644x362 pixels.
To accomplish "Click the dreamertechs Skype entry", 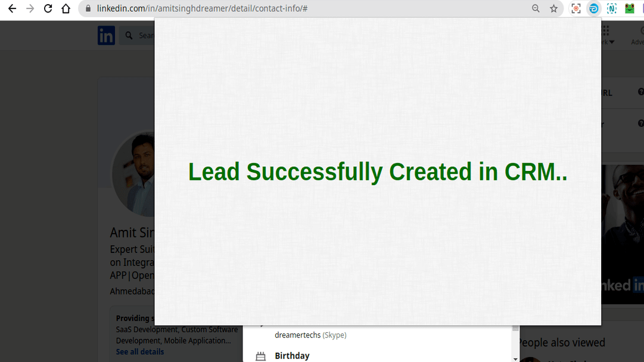I will pos(310,335).
